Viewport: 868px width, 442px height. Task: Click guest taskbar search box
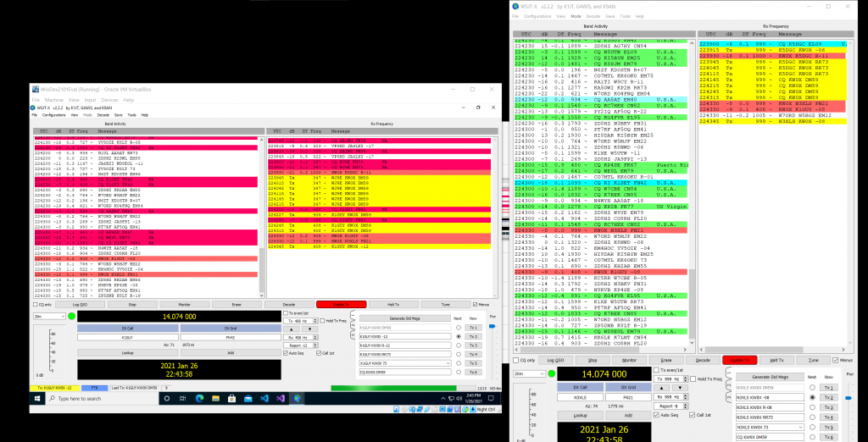pyautogui.click(x=102, y=398)
